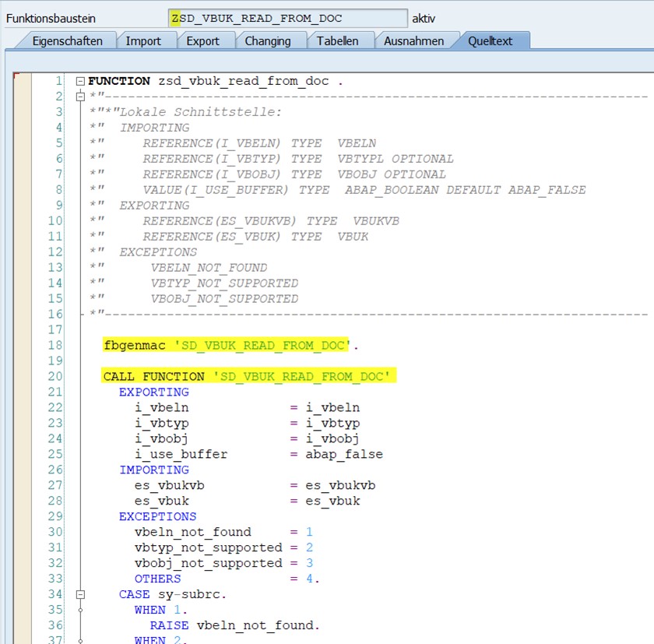654x644 pixels.
Task: Click 'ABAP_BOOLEAN DEFAULT ABAP_FALSE' comment text
Action: [x=465, y=190]
